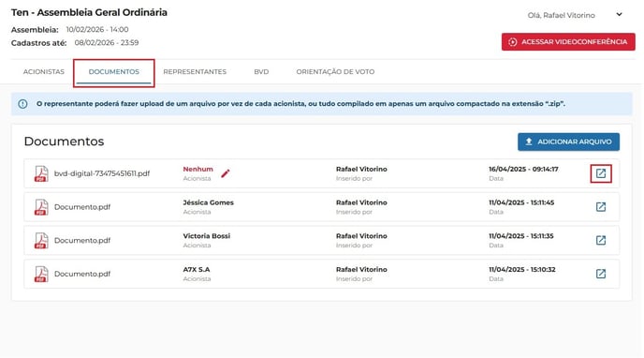Open A7X S.A document external link icon
644x358 pixels.
[601, 274]
